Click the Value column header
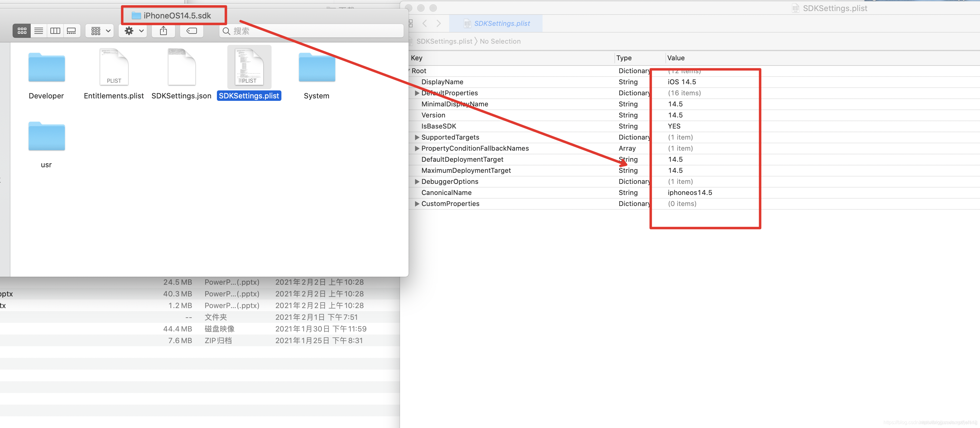The width and height of the screenshot is (980, 428). point(676,58)
